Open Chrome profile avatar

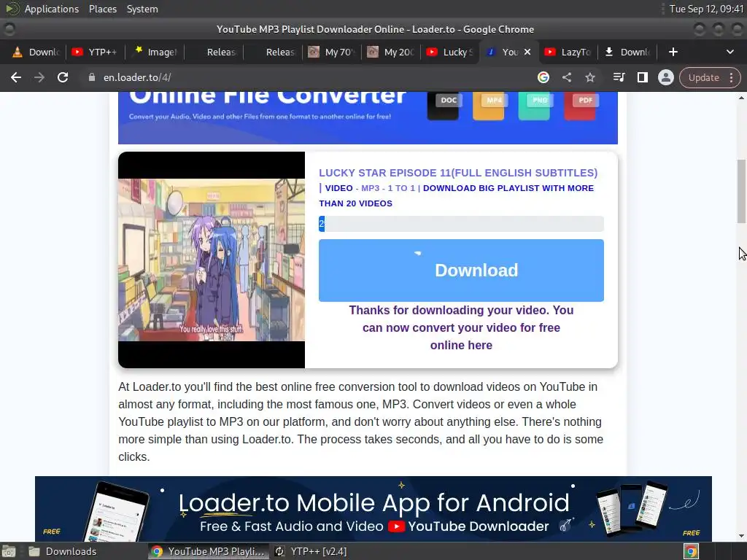(x=665, y=77)
